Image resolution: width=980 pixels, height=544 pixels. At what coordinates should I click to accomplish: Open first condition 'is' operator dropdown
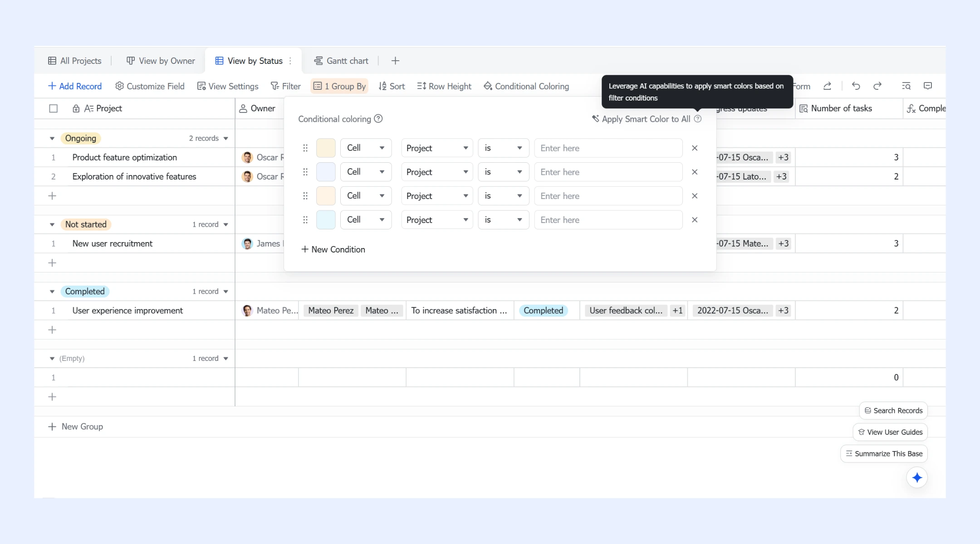503,148
